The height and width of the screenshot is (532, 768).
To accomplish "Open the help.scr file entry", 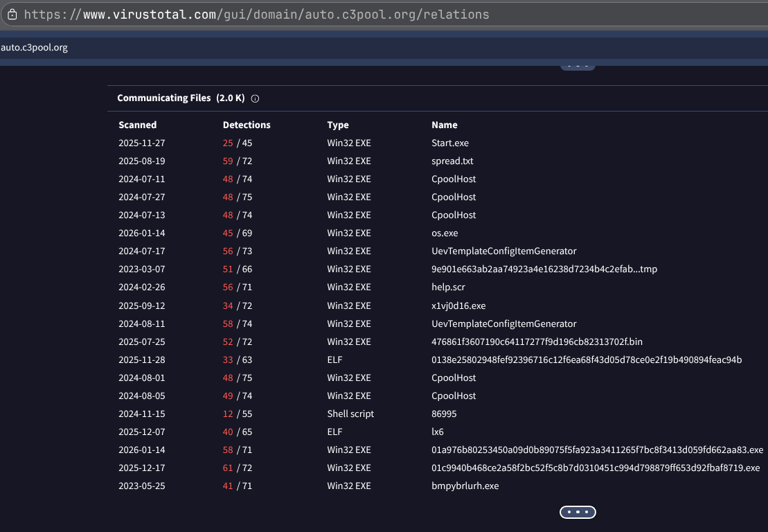I will pos(448,287).
